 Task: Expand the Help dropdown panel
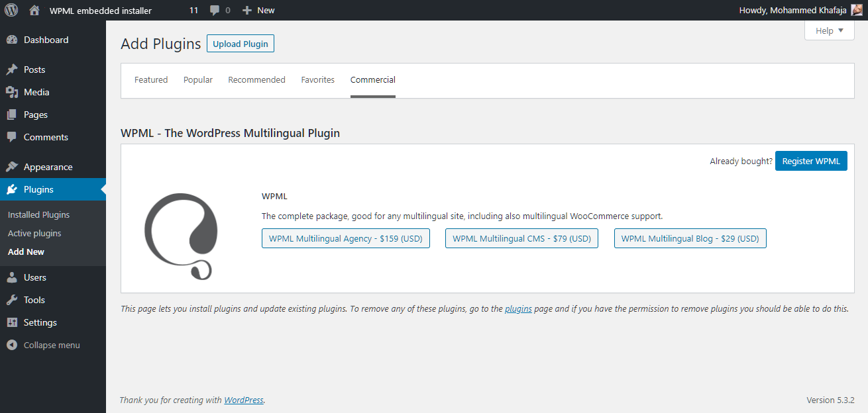[830, 30]
